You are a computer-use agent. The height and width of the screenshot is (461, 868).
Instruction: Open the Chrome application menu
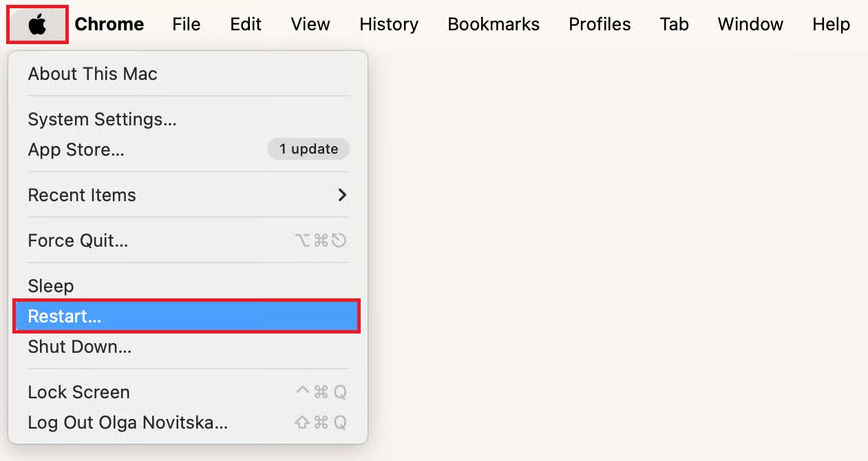point(109,24)
